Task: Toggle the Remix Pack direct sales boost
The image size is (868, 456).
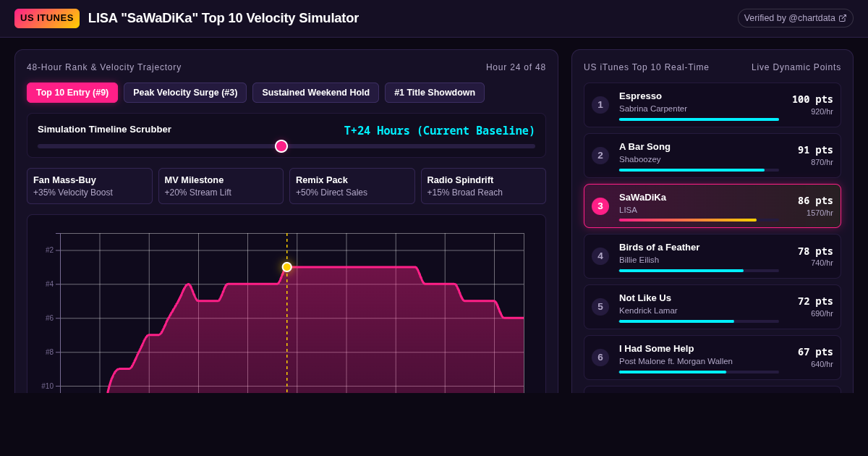Action: [352, 186]
